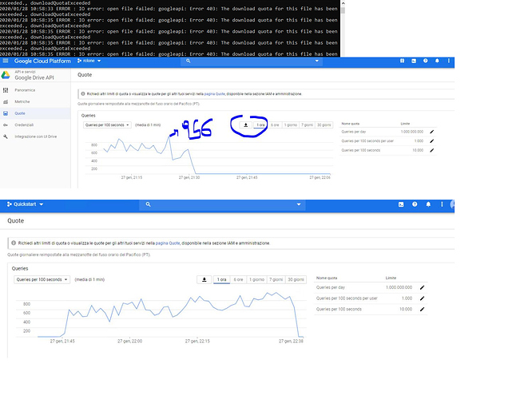532x399 pixels.
Task: Click the download chart button in rclone console
Action: (x=246, y=125)
